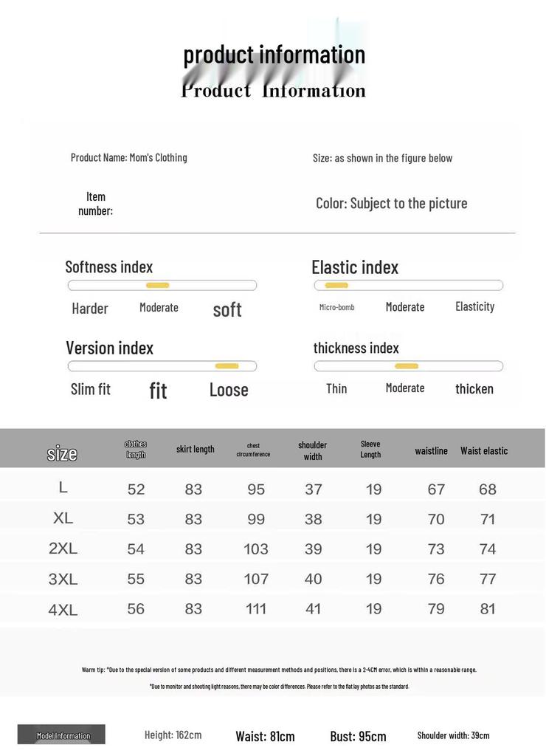
Task: Click the XL size row label
Action: (63, 518)
